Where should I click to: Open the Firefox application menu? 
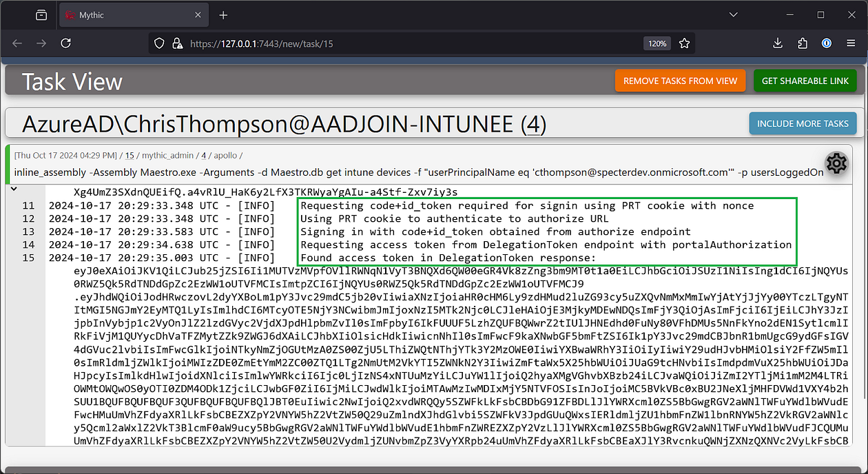(x=851, y=43)
